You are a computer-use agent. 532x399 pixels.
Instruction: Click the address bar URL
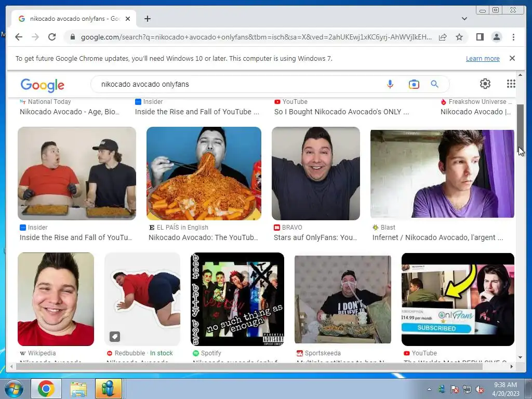click(x=256, y=37)
